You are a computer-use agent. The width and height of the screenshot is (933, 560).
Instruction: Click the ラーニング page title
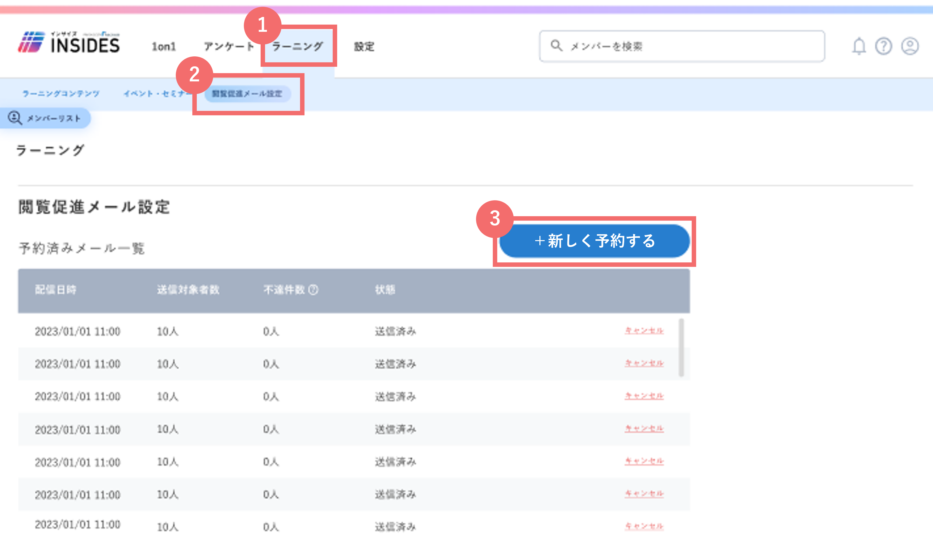pos(50,150)
